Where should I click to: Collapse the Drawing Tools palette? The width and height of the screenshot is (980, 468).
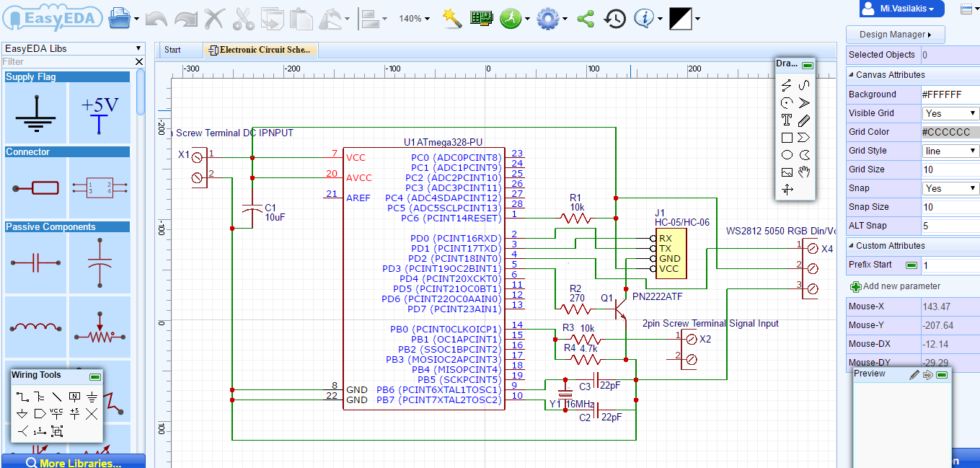808,64
